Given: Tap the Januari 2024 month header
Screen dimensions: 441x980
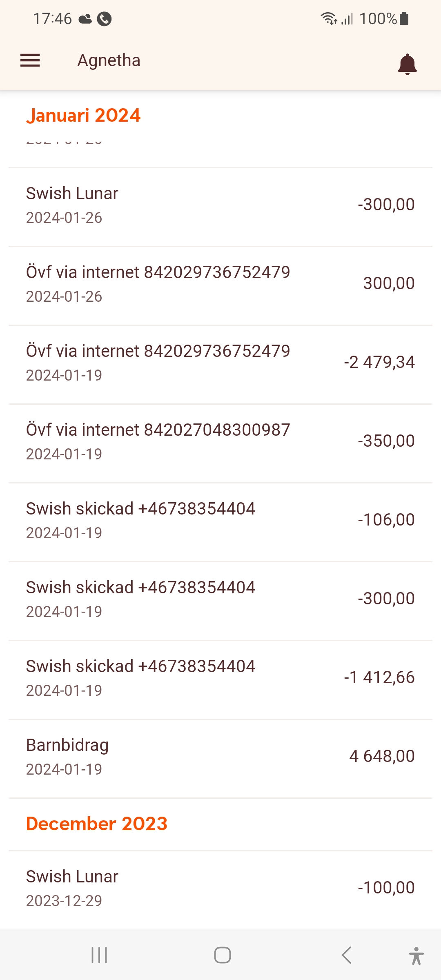Looking at the screenshot, I should [x=83, y=116].
